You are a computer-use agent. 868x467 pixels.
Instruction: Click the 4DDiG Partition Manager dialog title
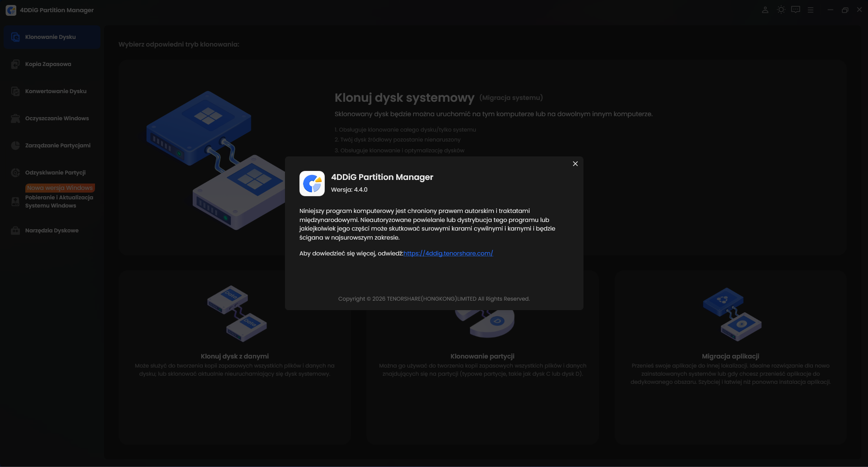point(382,177)
